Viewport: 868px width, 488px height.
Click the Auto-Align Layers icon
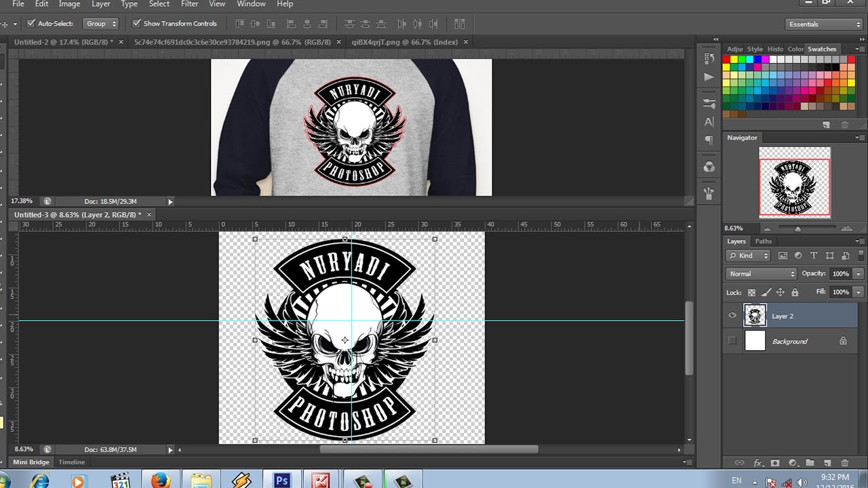pos(460,24)
